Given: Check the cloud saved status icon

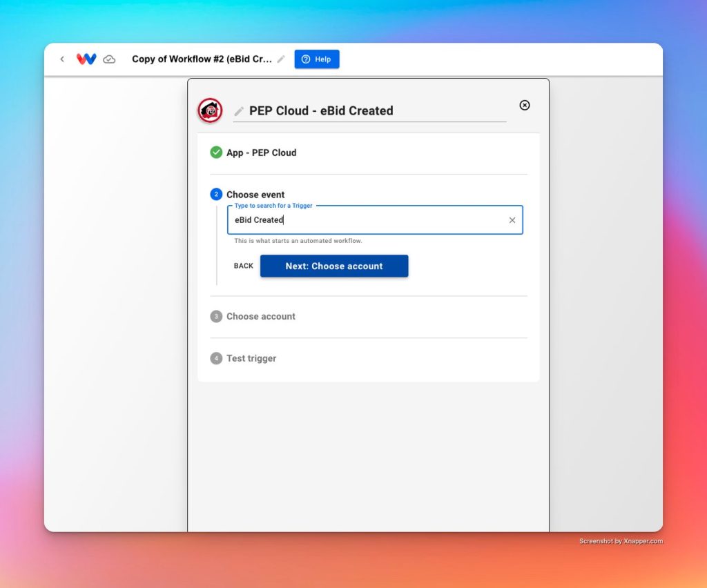Looking at the screenshot, I should click(x=109, y=59).
